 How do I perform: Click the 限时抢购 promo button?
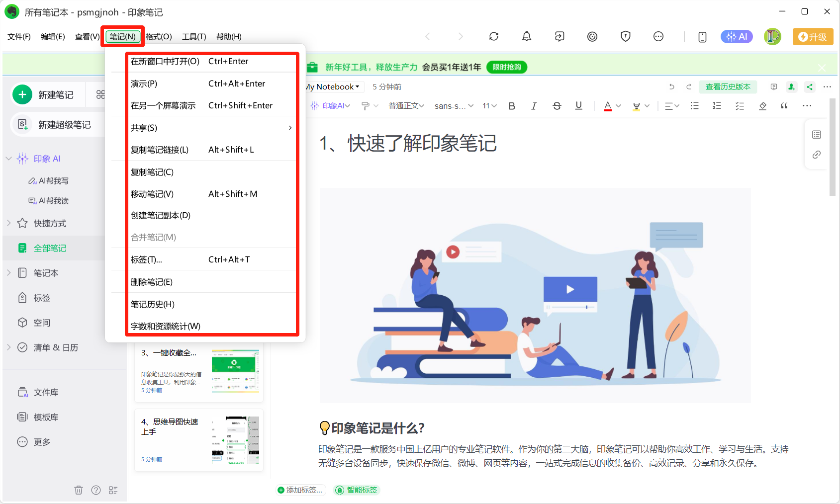(x=507, y=67)
